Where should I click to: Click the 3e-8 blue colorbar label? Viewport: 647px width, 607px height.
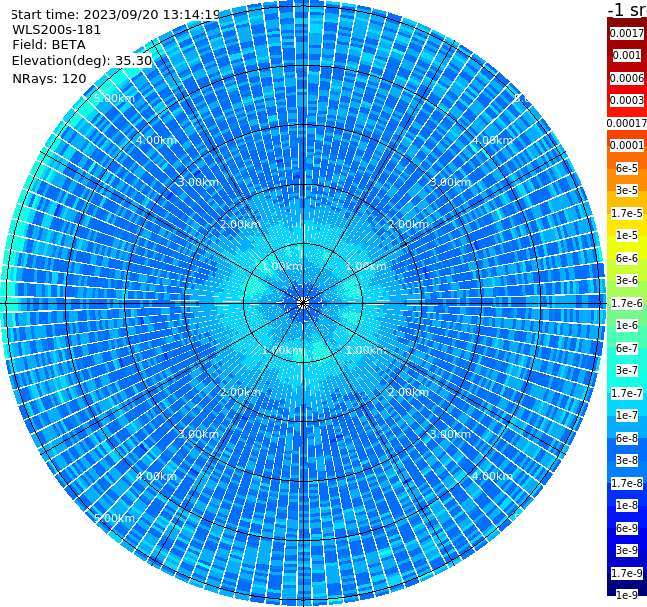click(x=627, y=460)
